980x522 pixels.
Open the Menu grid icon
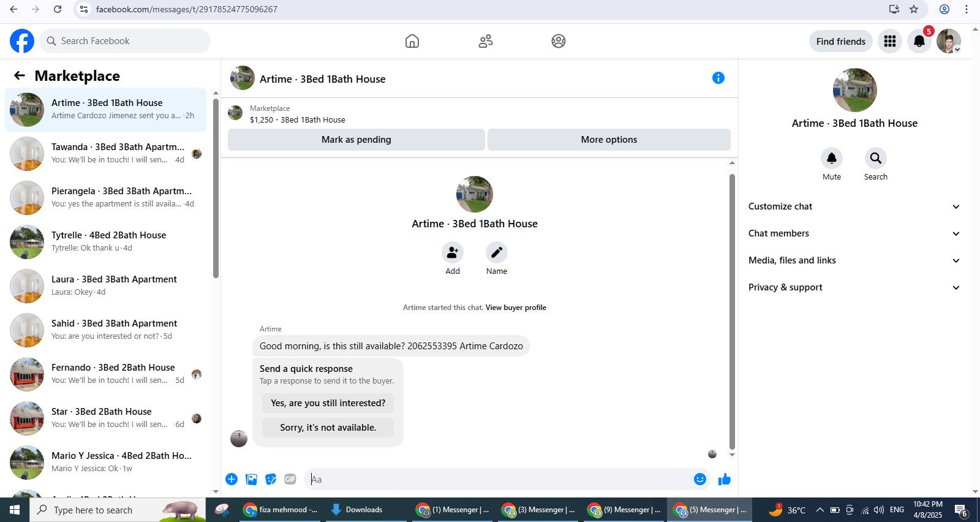(x=890, y=41)
